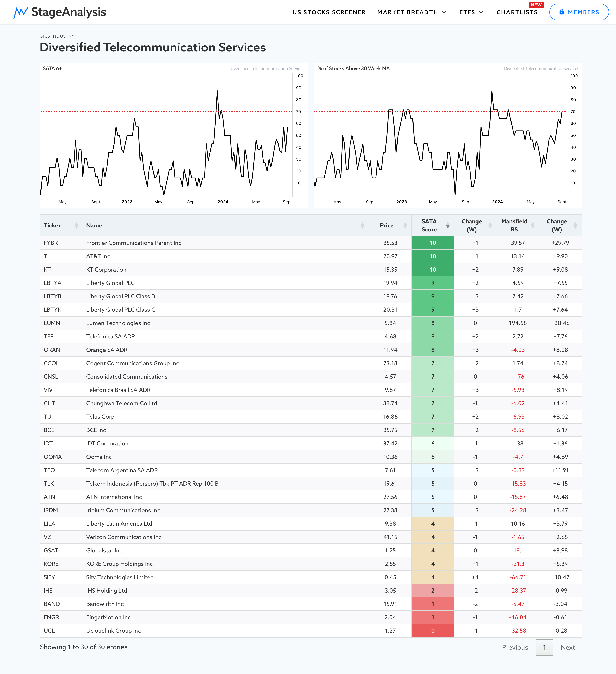Click TEO weekly change +11.91
Image resolution: width=616 pixels, height=674 pixels.
point(560,470)
